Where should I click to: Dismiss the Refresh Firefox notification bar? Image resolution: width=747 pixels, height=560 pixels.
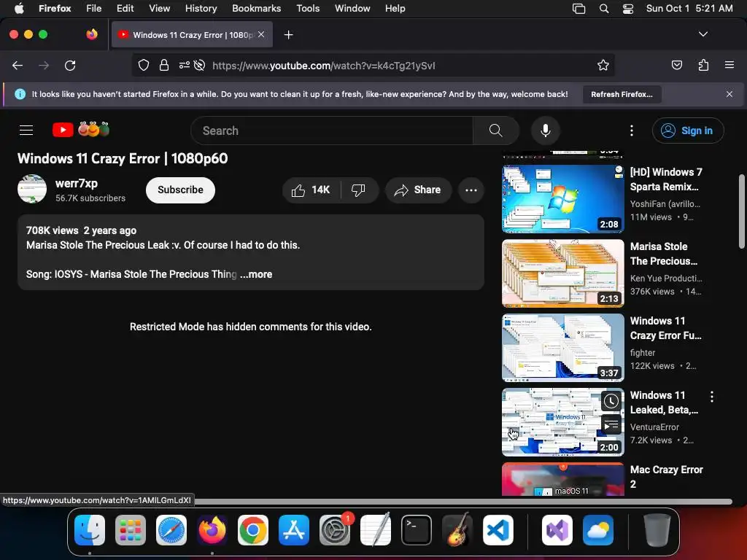[729, 94]
